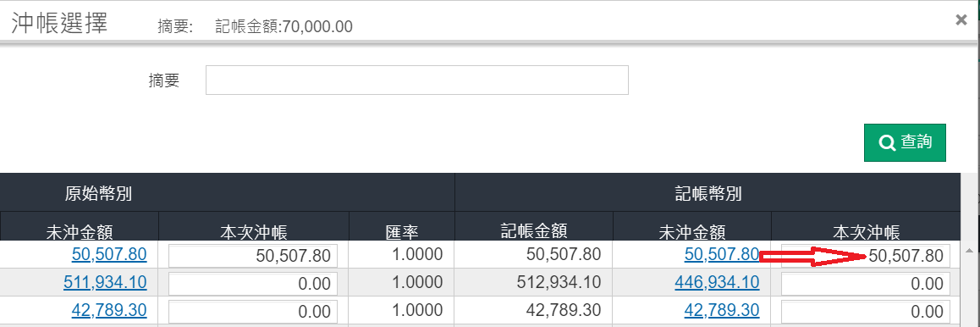
Task: Open 42,789.30 link under 原始幣別 未沖金額
Action: click(x=109, y=310)
